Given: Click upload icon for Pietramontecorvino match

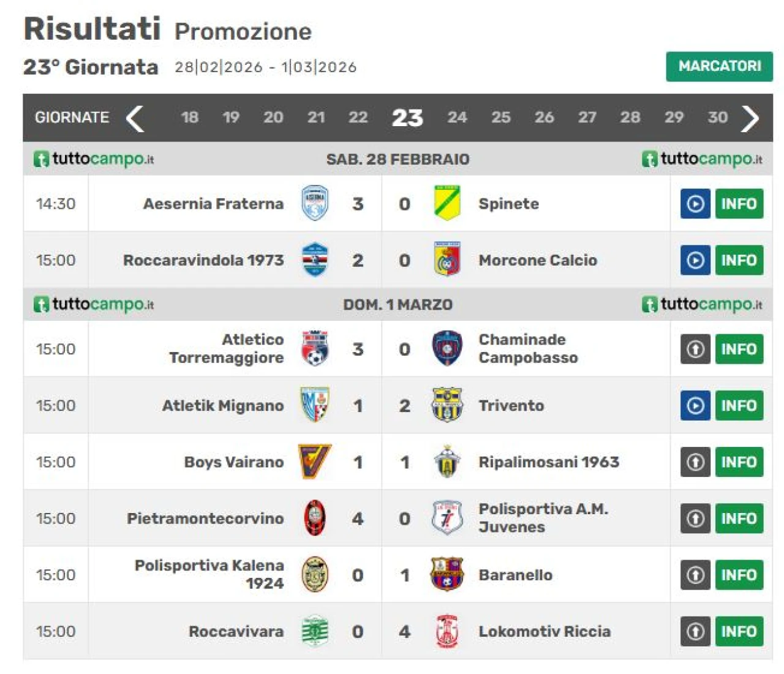Looking at the screenshot, I should (695, 519).
